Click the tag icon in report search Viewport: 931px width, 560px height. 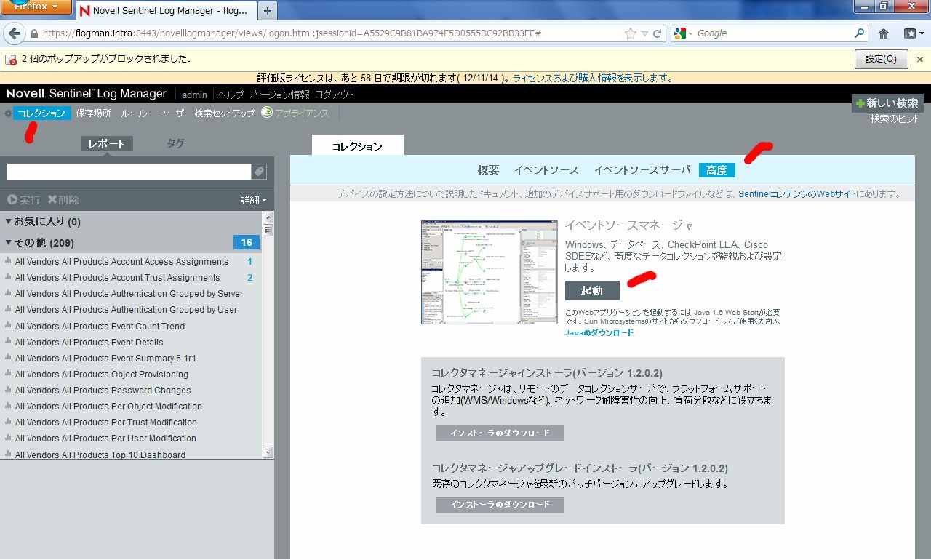[258, 172]
